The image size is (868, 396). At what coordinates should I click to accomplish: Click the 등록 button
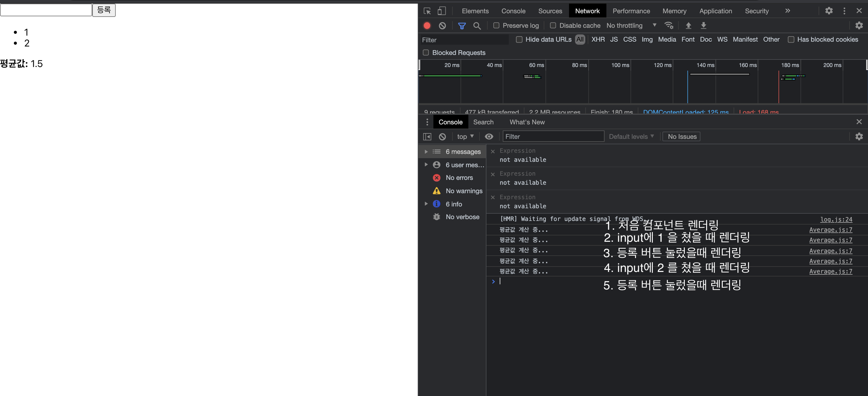coord(104,10)
